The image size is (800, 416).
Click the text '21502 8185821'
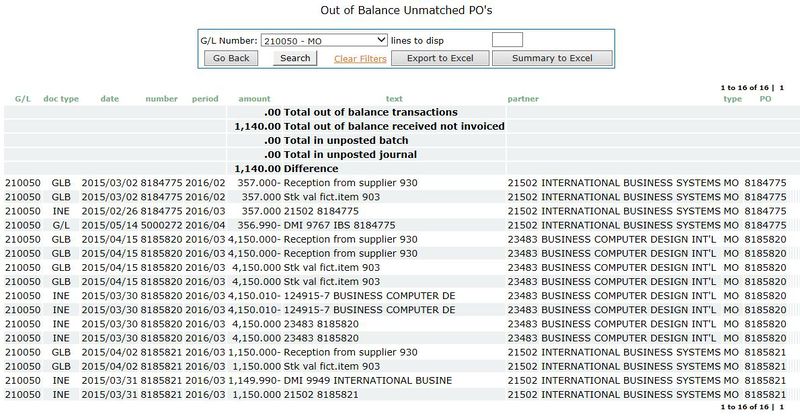321,395
